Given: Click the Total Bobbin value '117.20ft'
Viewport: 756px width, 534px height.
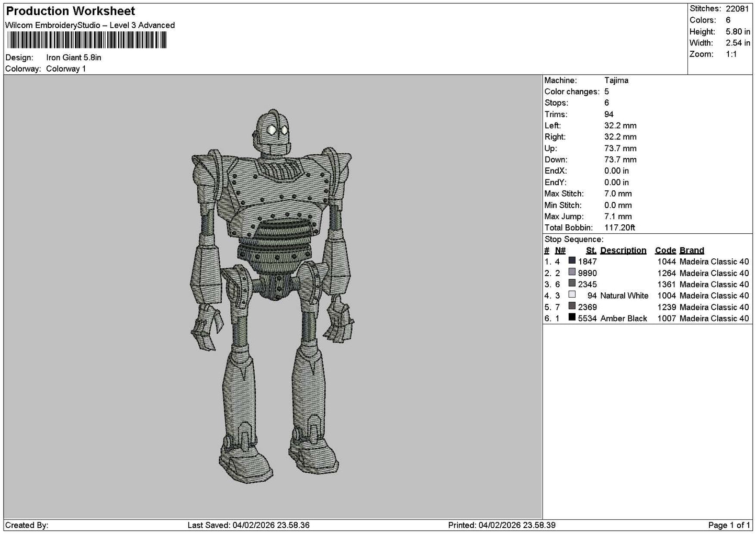Looking at the screenshot, I should click(x=620, y=228).
